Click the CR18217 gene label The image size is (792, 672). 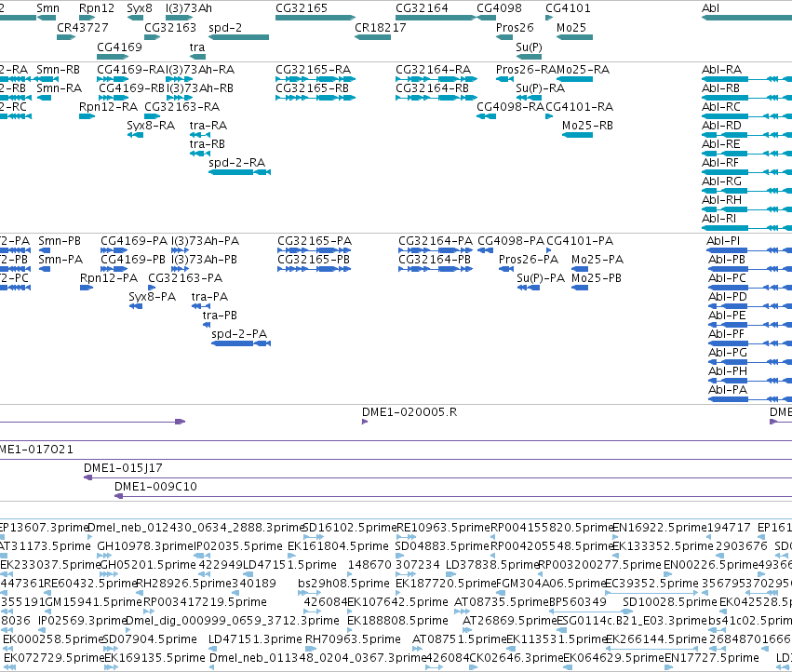(381, 27)
